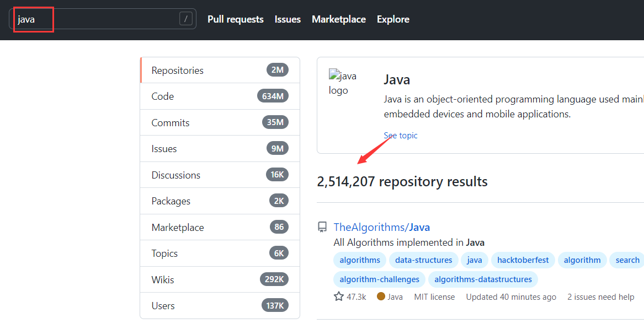Viewport: 644px width, 329px height.
Task: Click the search topic tag
Action: click(x=627, y=260)
